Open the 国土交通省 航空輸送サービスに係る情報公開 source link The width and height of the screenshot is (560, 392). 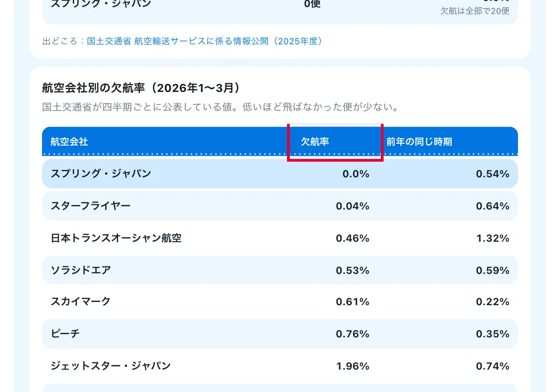click(x=205, y=41)
